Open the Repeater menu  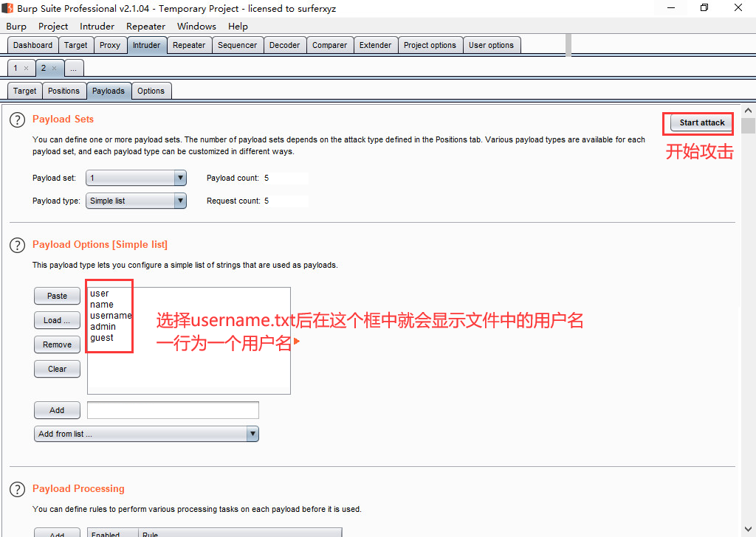click(x=145, y=26)
